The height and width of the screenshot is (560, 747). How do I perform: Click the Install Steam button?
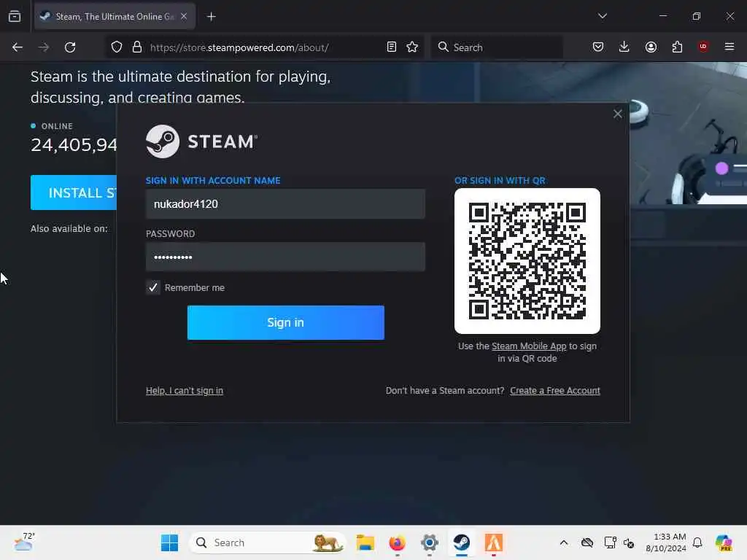[x=74, y=192]
